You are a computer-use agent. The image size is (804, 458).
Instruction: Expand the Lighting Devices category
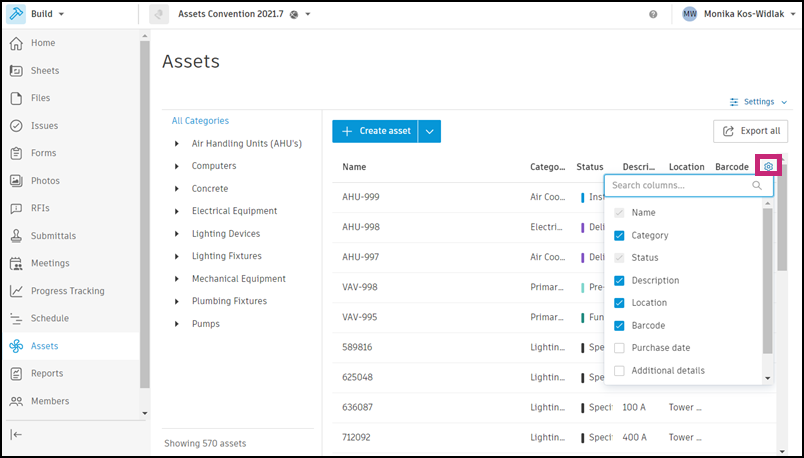point(177,234)
